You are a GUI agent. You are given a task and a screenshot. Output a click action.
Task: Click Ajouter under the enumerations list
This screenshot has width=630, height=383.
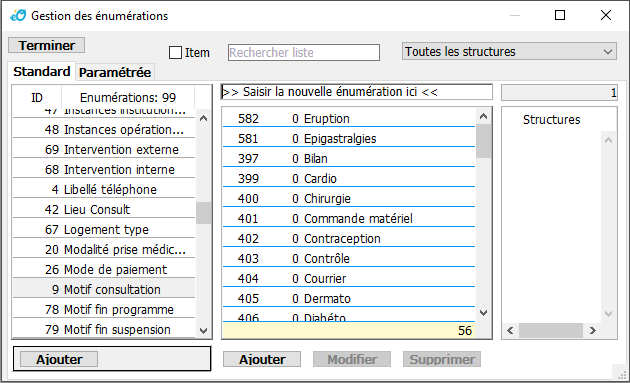59,359
